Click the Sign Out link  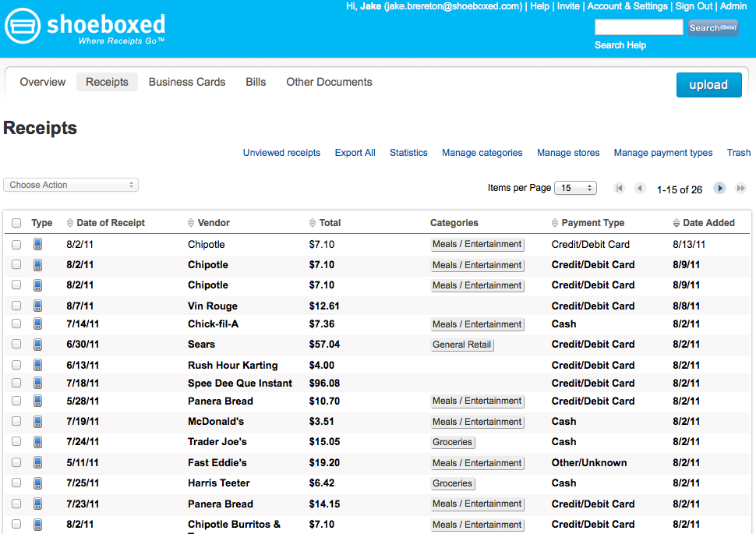(694, 6)
